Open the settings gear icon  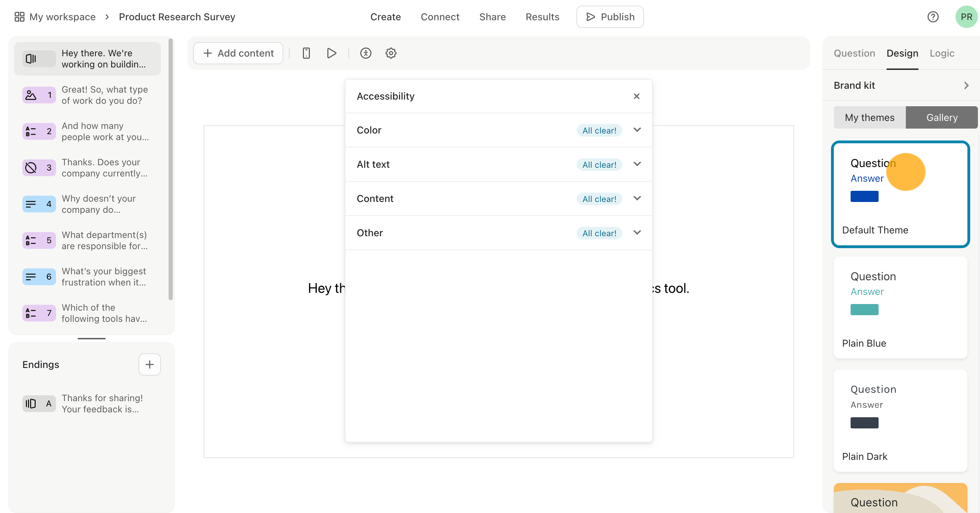tap(391, 53)
